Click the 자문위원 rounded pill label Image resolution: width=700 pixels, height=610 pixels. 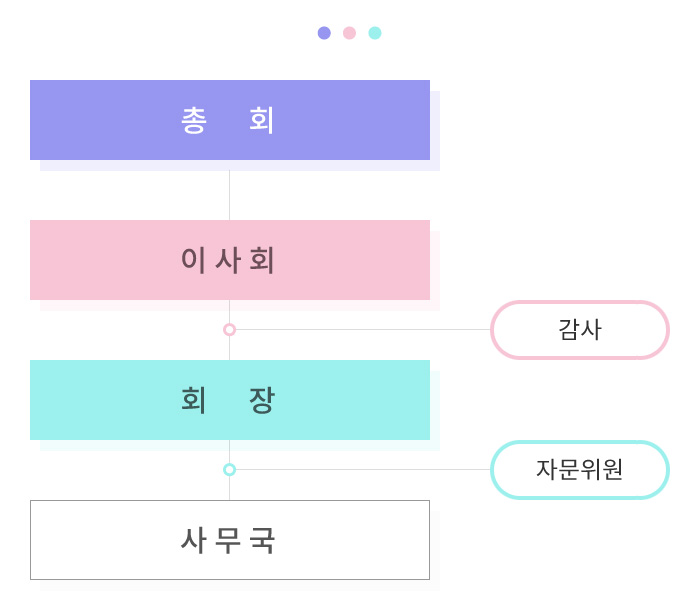click(x=580, y=469)
